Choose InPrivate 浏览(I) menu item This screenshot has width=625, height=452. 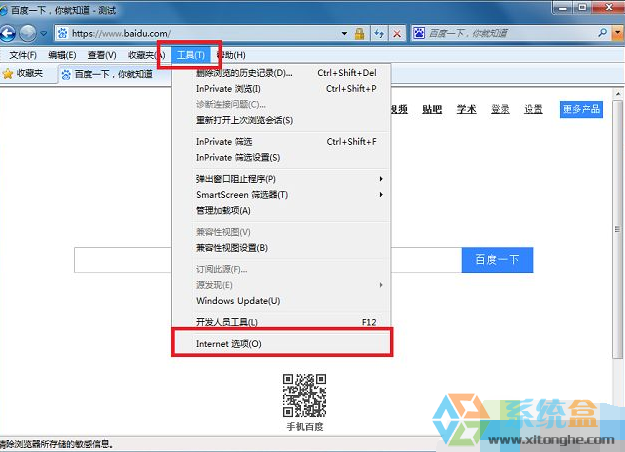click(281, 88)
